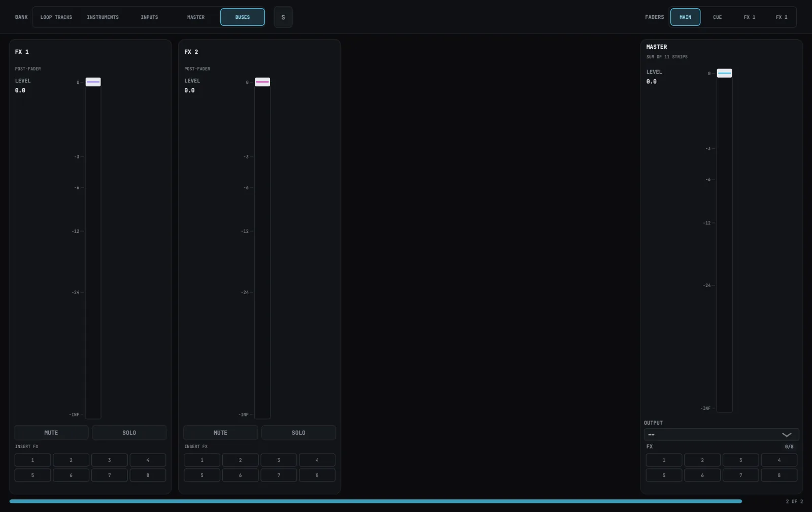The height and width of the screenshot is (512, 812).
Task: Click 'SUM OF 11 STRIPS' label
Action: click(667, 57)
